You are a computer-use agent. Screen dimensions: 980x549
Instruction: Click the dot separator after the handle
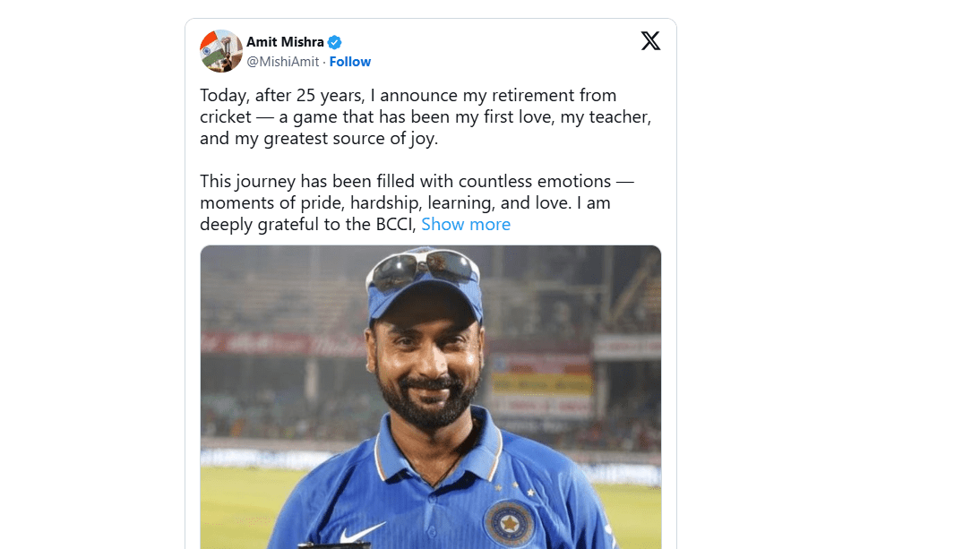click(322, 61)
